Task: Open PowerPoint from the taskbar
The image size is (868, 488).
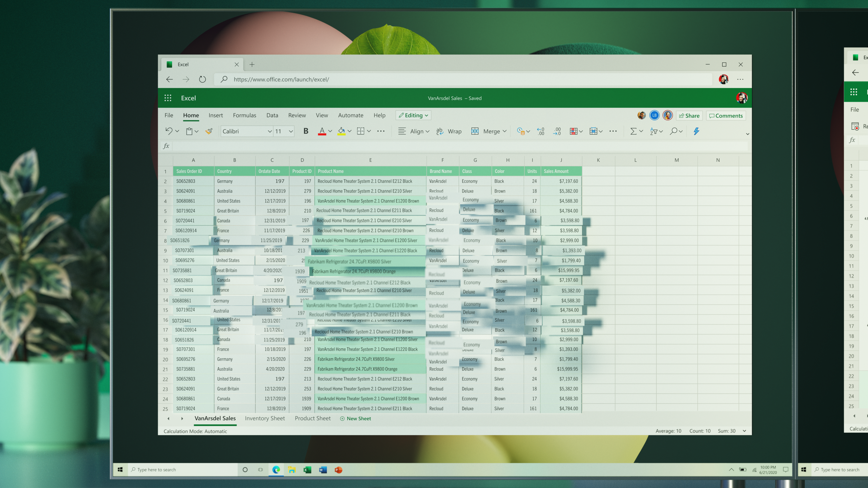Action: coord(338,469)
